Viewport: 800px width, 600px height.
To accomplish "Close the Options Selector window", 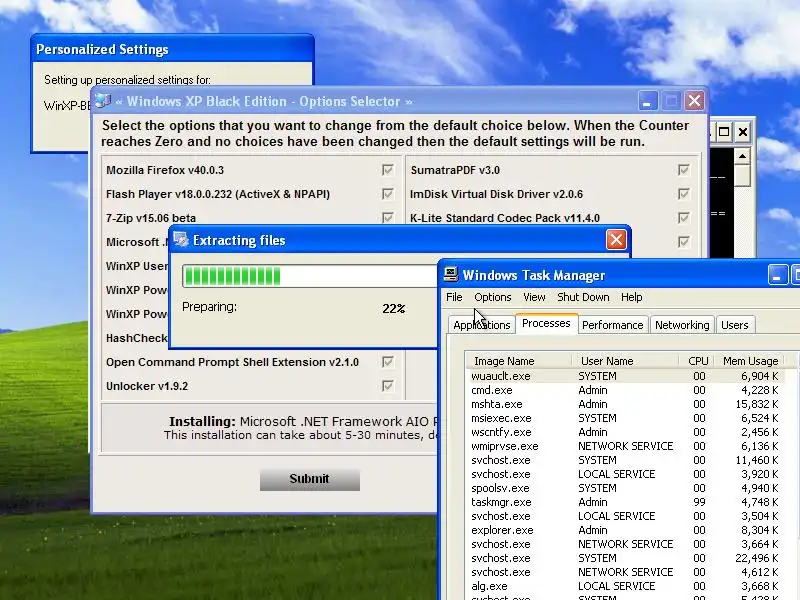I will (694, 101).
